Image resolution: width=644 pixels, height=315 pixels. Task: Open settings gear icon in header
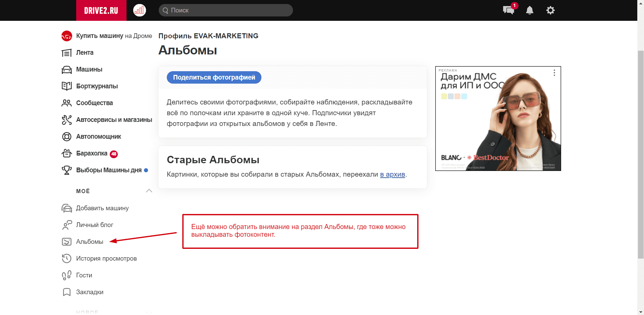pyautogui.click(x=550, y=10)
